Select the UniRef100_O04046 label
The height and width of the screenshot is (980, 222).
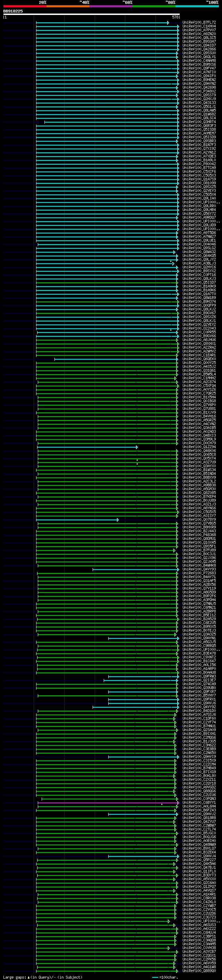(x=199, y=244)
